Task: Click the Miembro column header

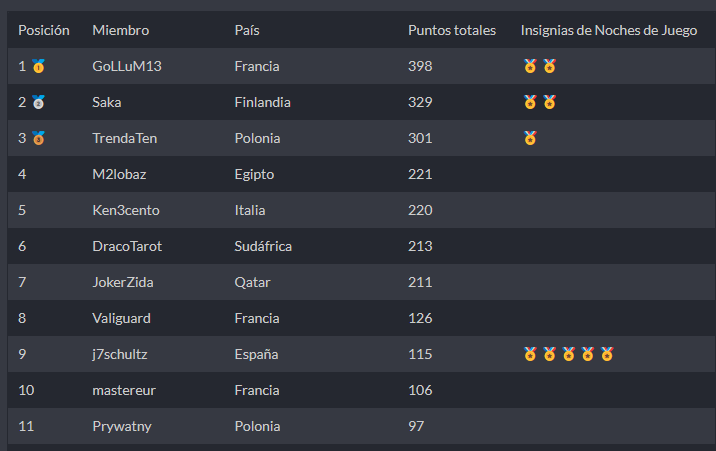Action: coord(120,30)
